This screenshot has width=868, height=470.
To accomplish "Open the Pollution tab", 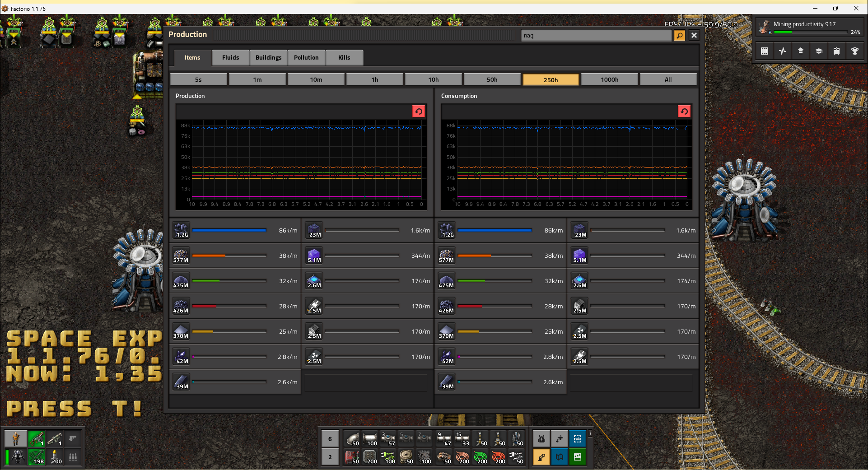I will point(306,57).
